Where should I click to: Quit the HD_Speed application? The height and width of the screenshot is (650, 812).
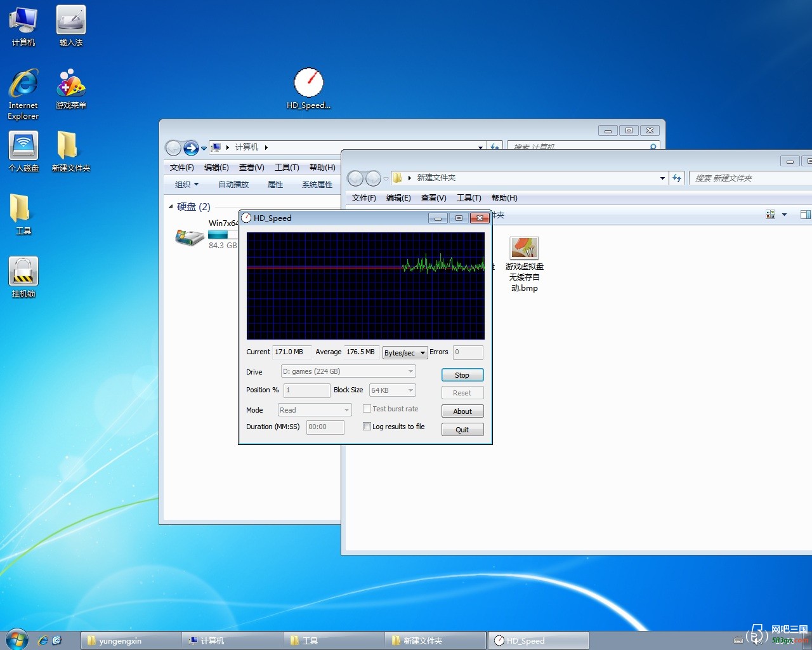462,430
